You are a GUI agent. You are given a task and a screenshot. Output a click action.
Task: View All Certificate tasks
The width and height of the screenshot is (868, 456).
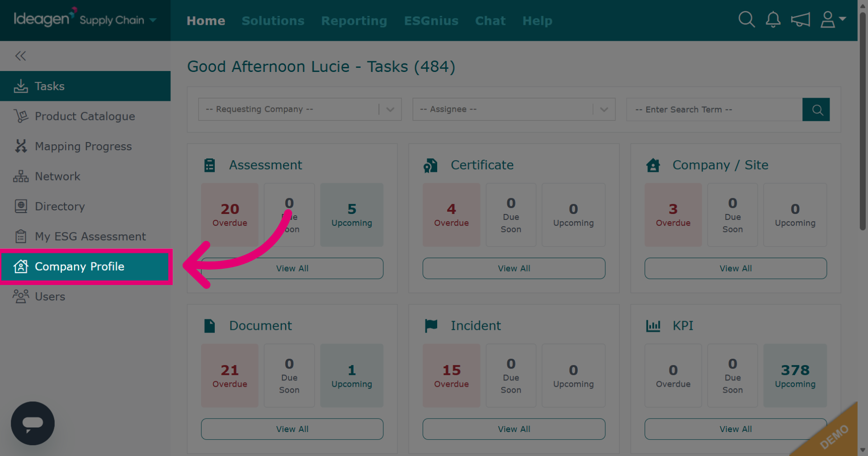(x=514, y=268)
